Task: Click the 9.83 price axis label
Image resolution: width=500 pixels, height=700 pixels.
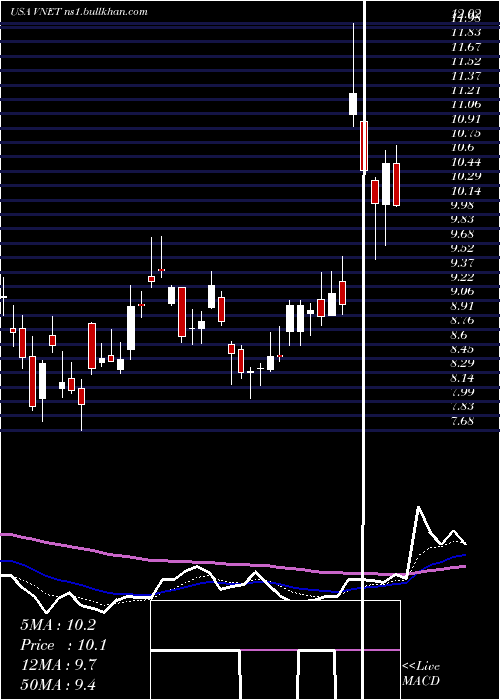Action: (x=462, y=219)
